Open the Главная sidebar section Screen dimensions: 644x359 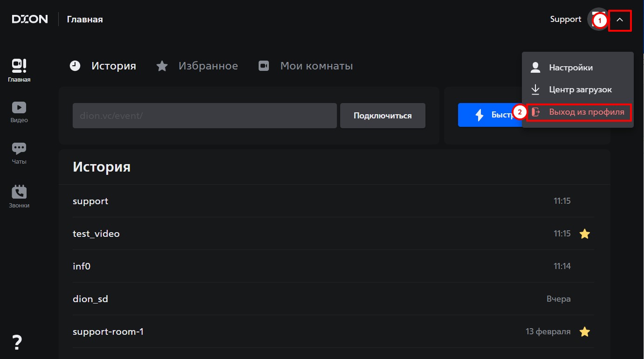(x=19, y=71)
